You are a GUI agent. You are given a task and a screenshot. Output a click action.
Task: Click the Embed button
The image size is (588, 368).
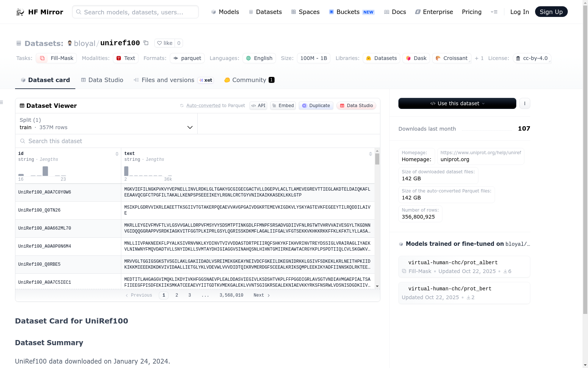pos(283,106)
